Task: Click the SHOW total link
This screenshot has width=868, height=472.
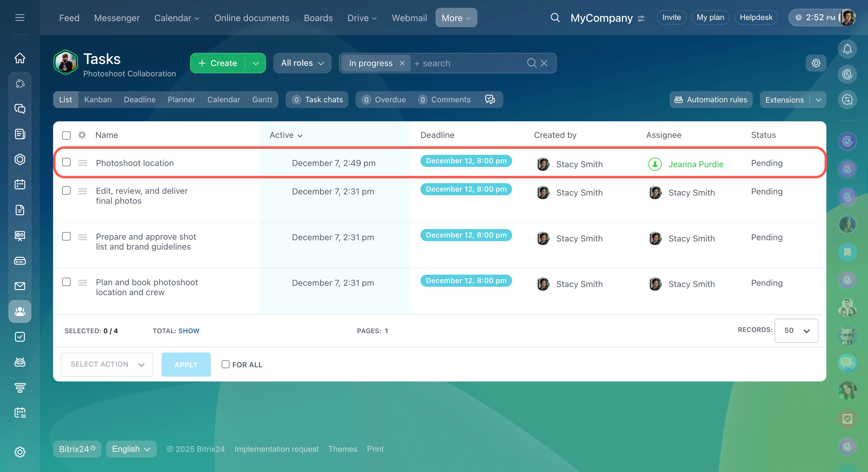Action: click(x=189, y=331)
